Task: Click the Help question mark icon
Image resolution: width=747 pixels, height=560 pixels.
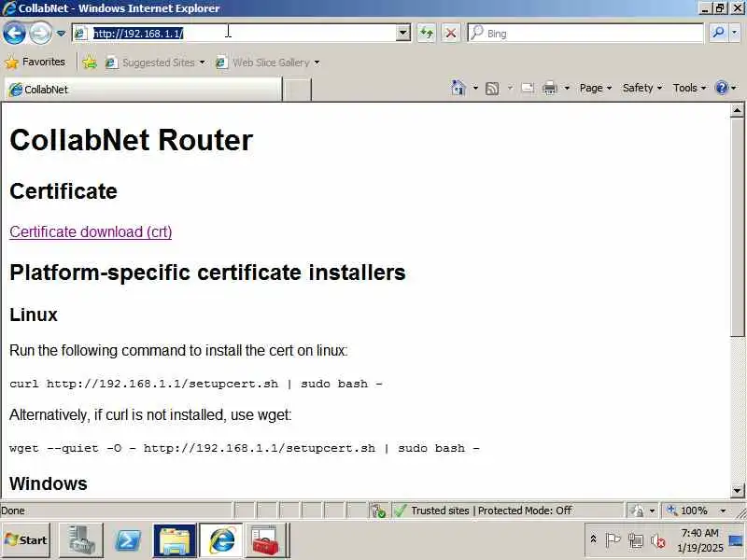Action: pos(722,88)
